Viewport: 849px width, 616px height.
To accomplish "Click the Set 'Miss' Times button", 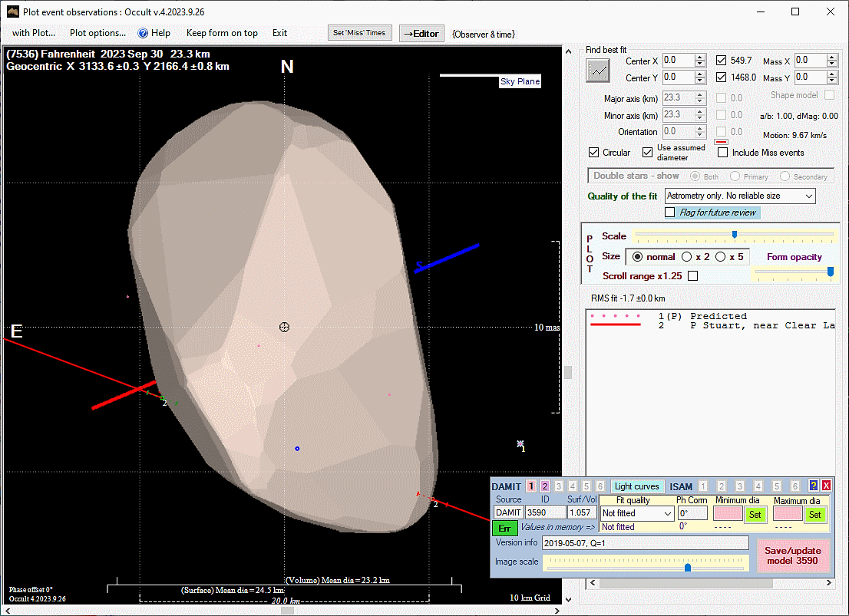I will (359, 33).
